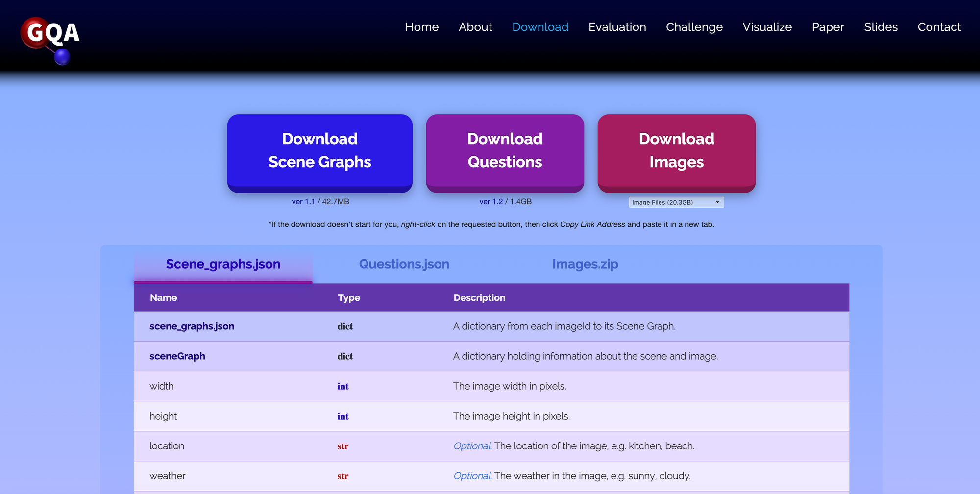Viewport: 980px width, 494px height.
Task: Go to the Contact page
Action: [x=939, y=27]
